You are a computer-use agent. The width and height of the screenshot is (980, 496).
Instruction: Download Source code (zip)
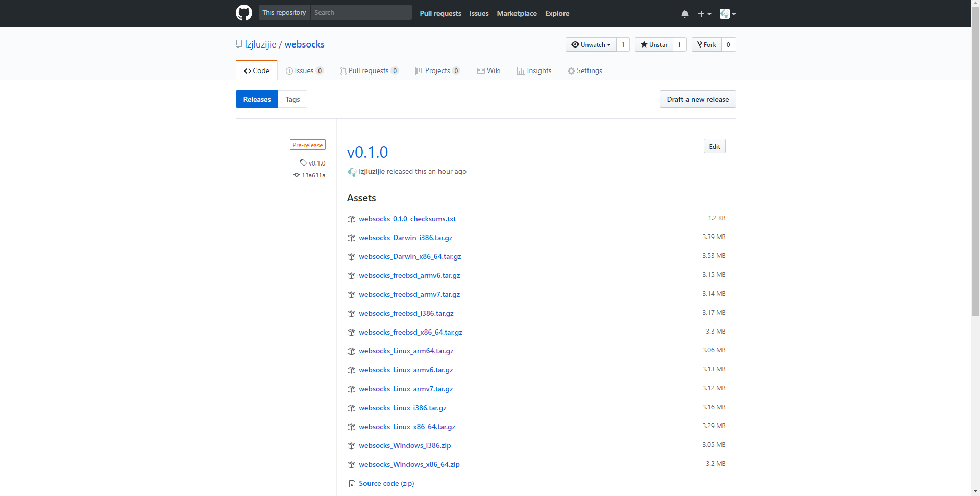386,483
